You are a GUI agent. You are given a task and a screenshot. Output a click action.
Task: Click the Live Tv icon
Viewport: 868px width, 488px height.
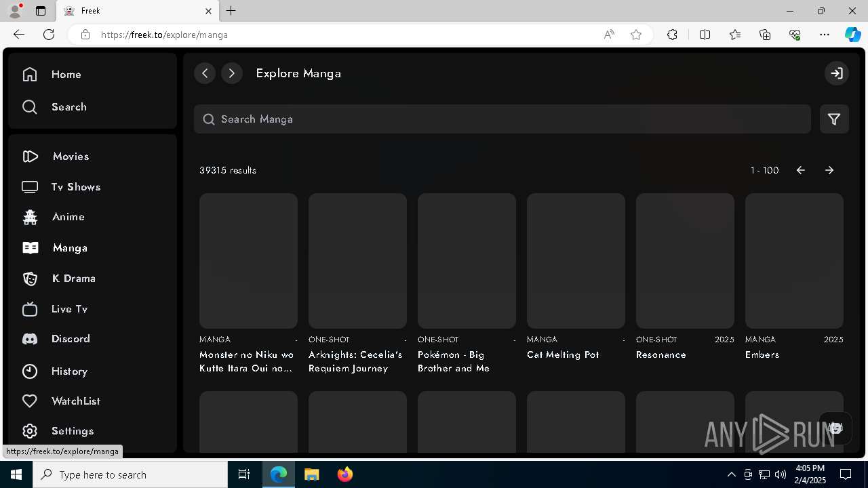pos(30,309)
